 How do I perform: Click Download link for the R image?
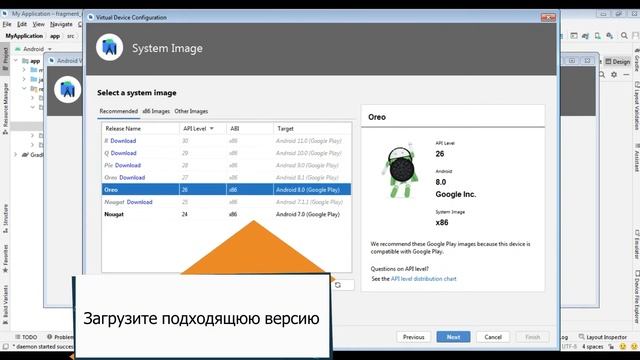tap(123, 141)
